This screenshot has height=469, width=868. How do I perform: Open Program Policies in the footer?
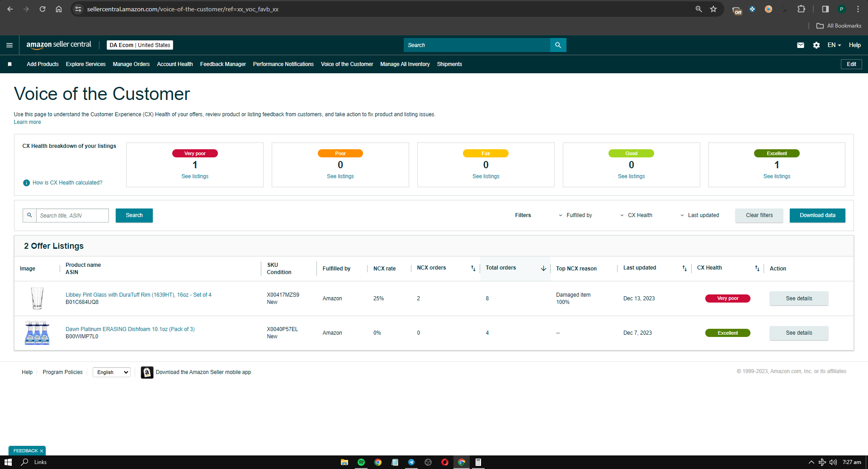[63, 372]
